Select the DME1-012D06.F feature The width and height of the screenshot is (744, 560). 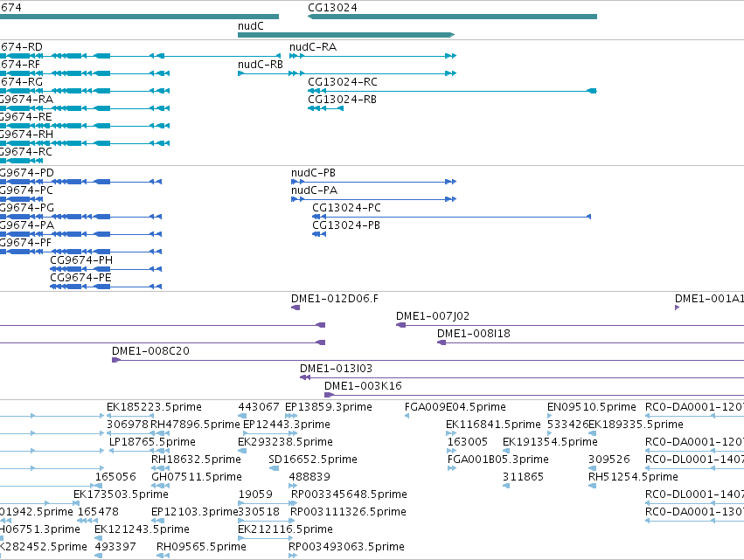coord(296,308)
